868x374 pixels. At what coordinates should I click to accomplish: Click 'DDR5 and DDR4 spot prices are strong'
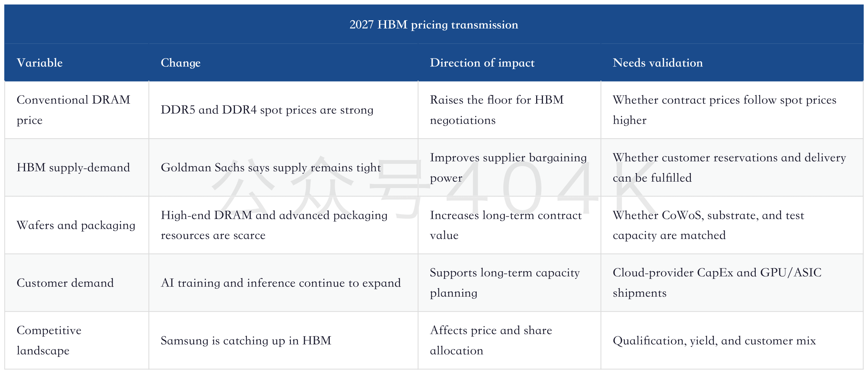click(267, 110)
